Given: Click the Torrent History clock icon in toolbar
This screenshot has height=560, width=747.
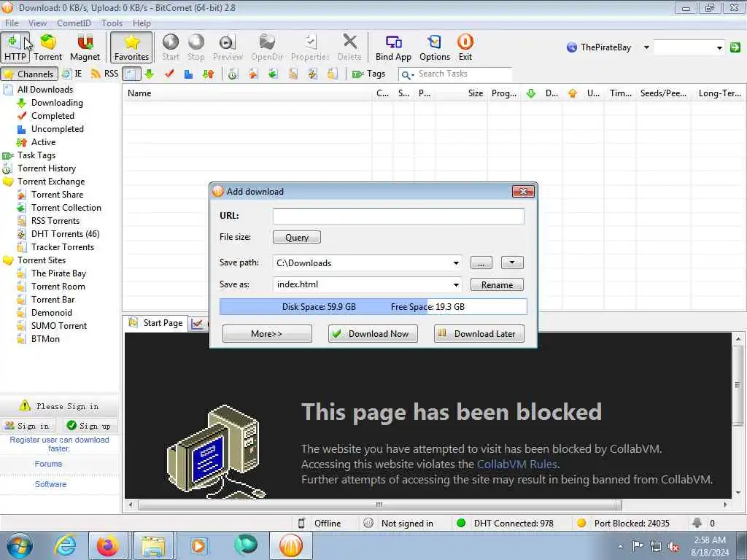Looking at the screenshot, I should click(x=233, y=74).
